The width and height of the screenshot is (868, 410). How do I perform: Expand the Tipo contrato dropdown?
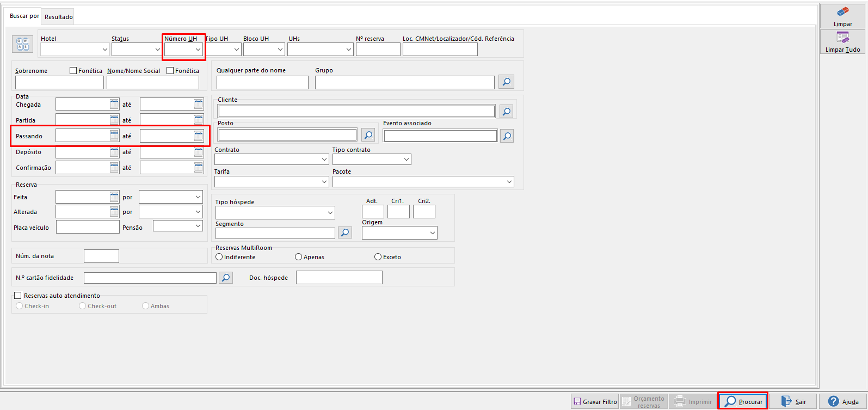(372, 159)
